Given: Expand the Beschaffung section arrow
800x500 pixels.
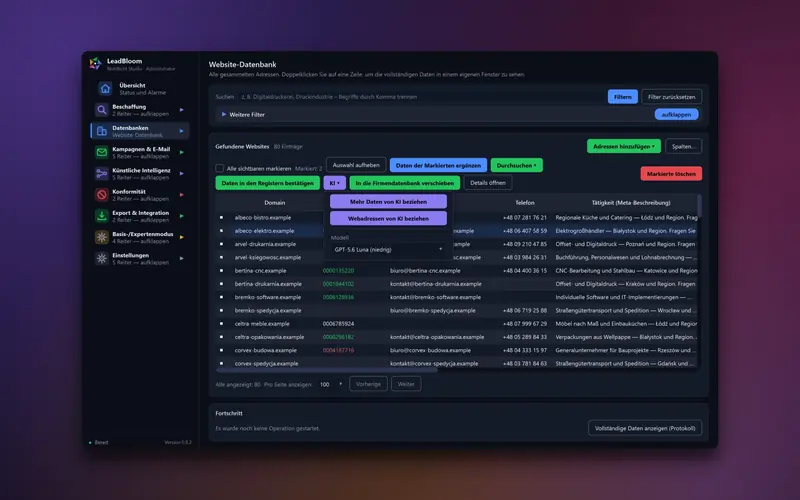Looking at the screenshot, I should (x=181, y=110).
